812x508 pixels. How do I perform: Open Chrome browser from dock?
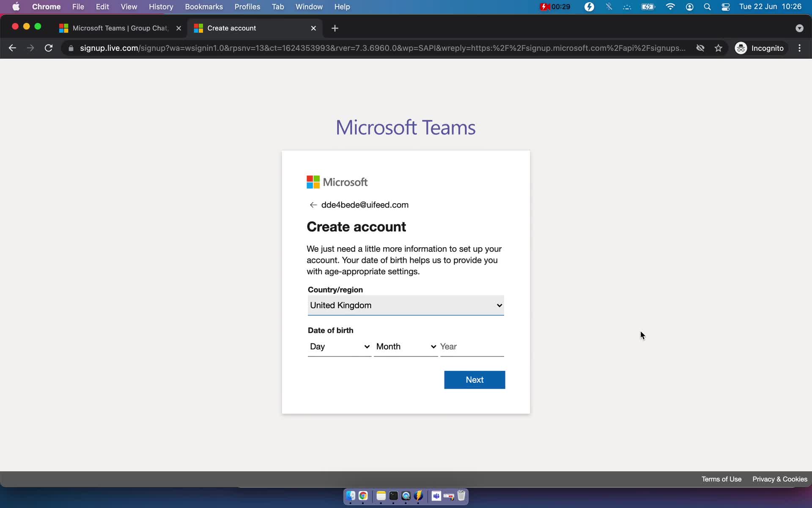pyautogui.click(x=363, y=496)
